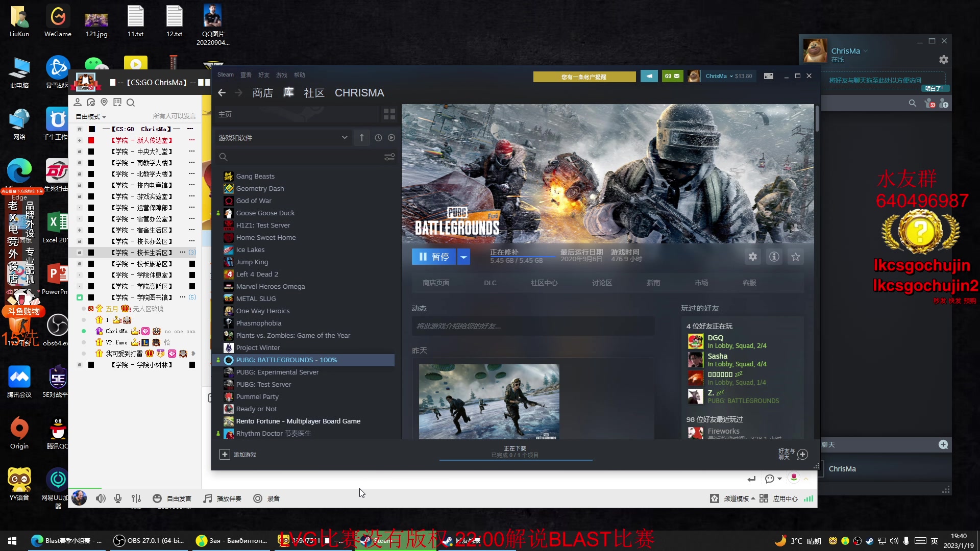The width and height of the screenshot is (980, 551).
Task: Open PUBG game settings gear
Action: (x=753, y=257)
